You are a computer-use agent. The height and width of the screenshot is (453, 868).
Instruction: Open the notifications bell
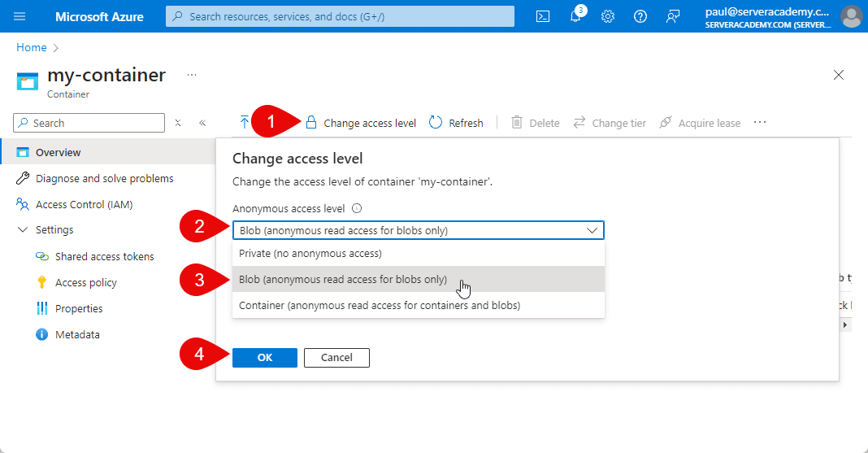pyautogui.click(x=575, y=16)
